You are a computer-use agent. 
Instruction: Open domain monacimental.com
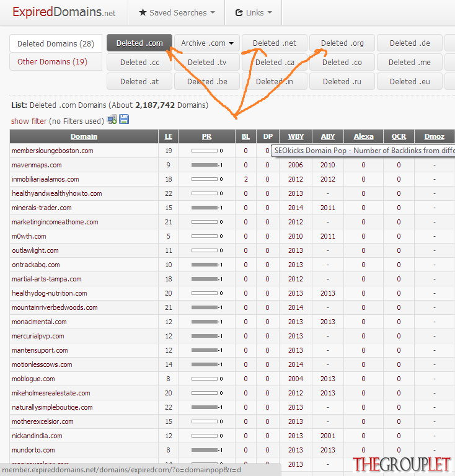pyautogui.click(x=39, y=322)
